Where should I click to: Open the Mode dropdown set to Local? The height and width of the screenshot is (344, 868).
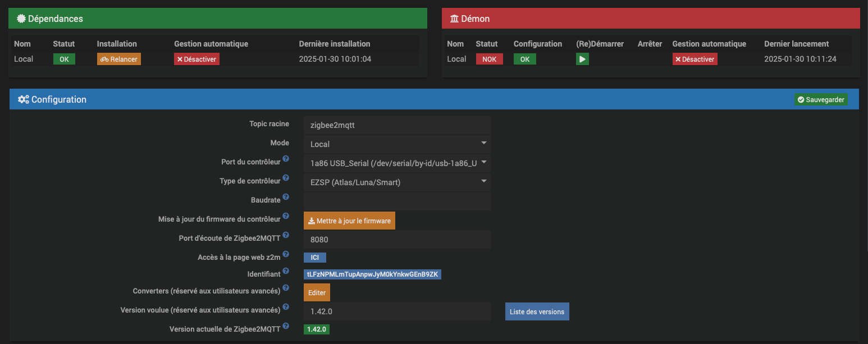[397, 144]
